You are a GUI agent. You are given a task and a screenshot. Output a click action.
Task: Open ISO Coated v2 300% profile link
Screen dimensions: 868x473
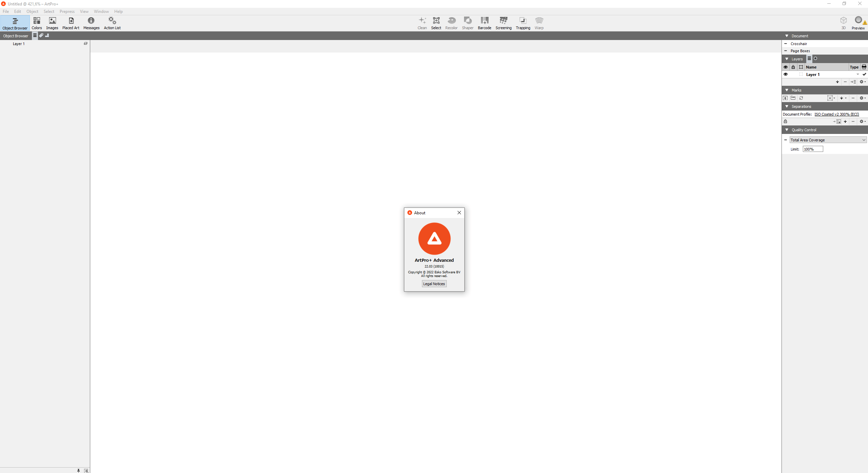point(837,114)
